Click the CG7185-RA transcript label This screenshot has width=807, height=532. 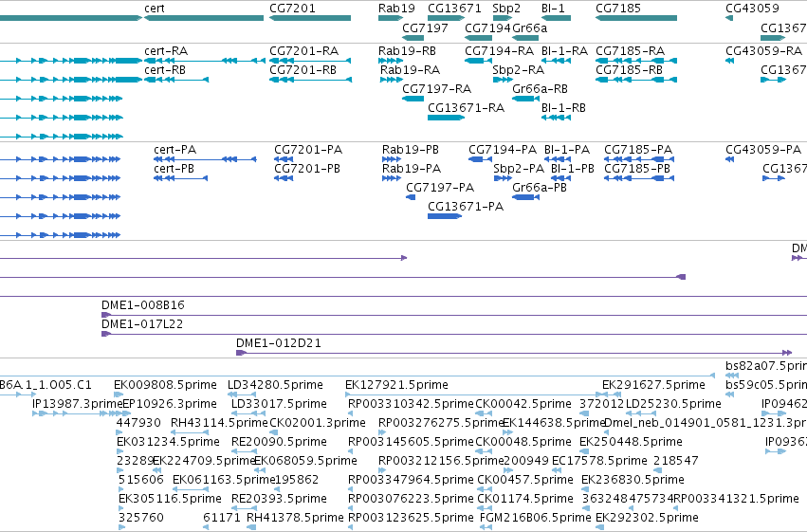click(x=630, y=51)
